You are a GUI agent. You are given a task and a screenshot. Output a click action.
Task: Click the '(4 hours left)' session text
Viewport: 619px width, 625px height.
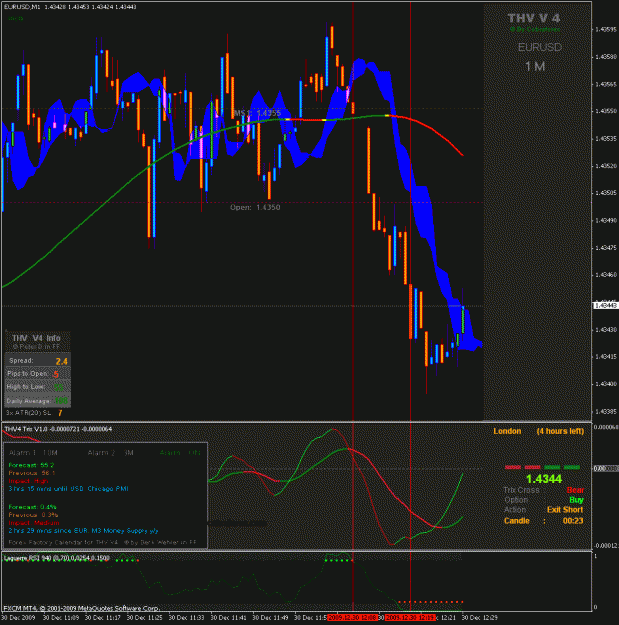pyautogui.click(x=560, y=431)
